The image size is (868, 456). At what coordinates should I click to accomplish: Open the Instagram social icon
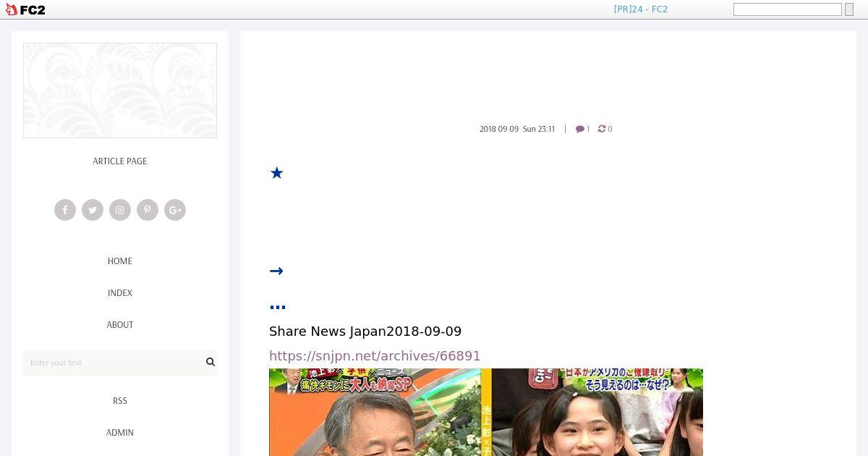tap(120, 210)
